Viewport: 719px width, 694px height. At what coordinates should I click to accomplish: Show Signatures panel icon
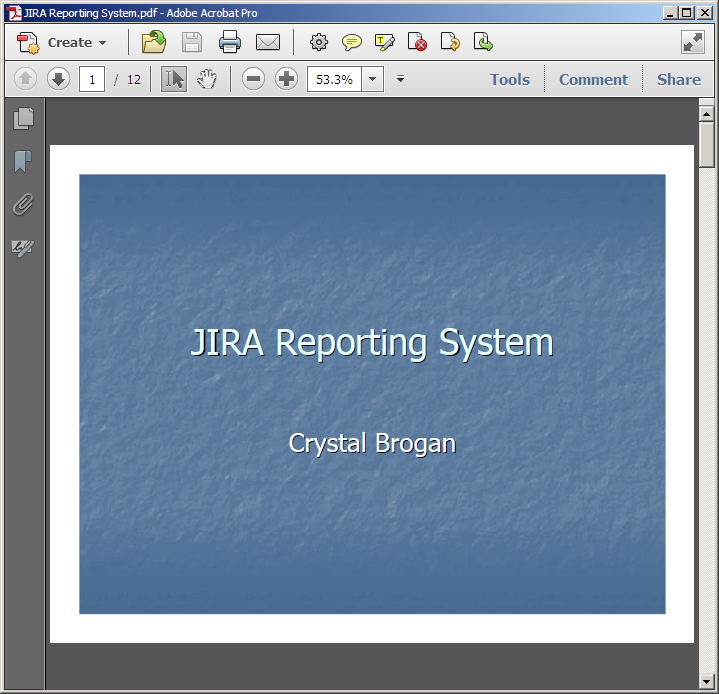click(x=23, y=248)
